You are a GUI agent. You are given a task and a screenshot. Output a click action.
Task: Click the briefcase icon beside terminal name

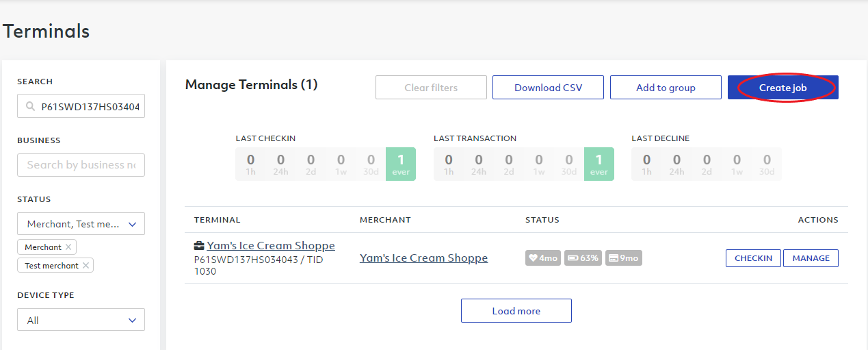[x=199, y=246]
